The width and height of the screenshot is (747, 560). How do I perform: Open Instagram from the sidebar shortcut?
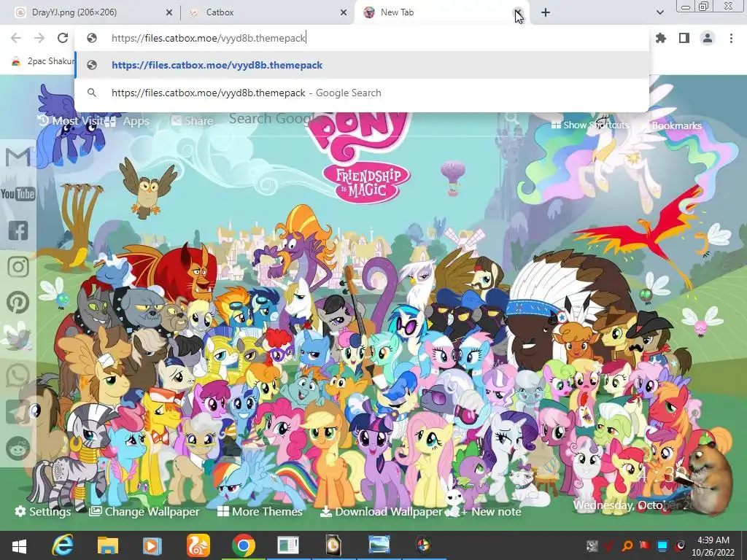[x=18, y=267]
